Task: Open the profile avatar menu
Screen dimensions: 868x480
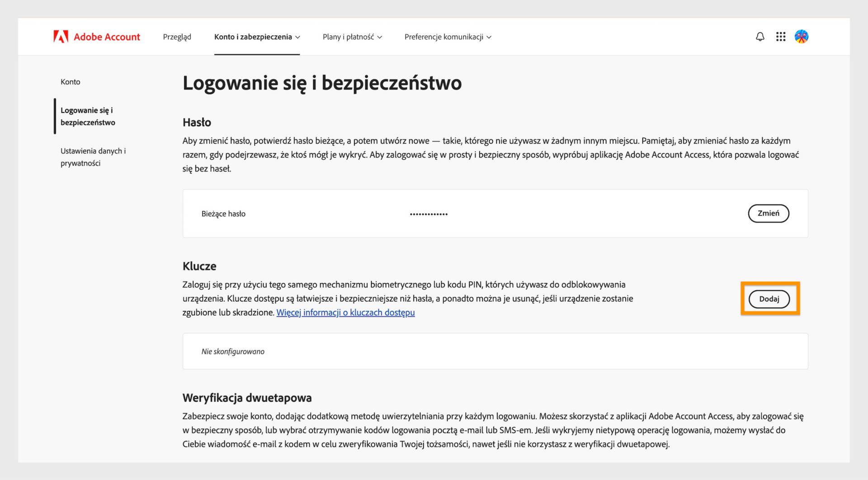Action: [x=801, y=37]
